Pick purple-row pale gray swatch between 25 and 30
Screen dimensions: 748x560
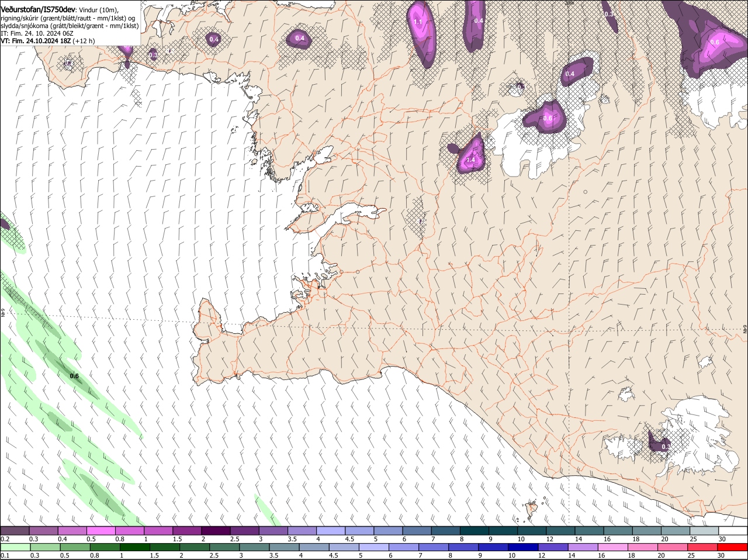[x=705, y=531]
